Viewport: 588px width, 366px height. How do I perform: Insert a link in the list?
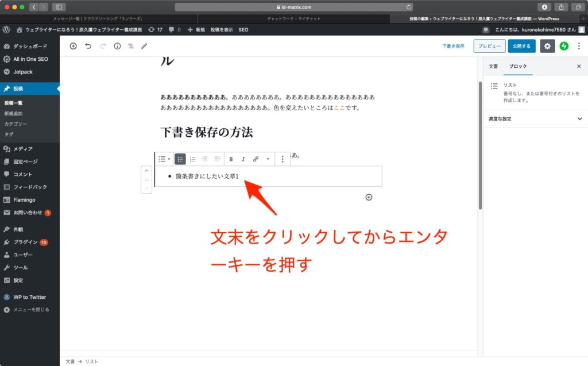(256, 159)
